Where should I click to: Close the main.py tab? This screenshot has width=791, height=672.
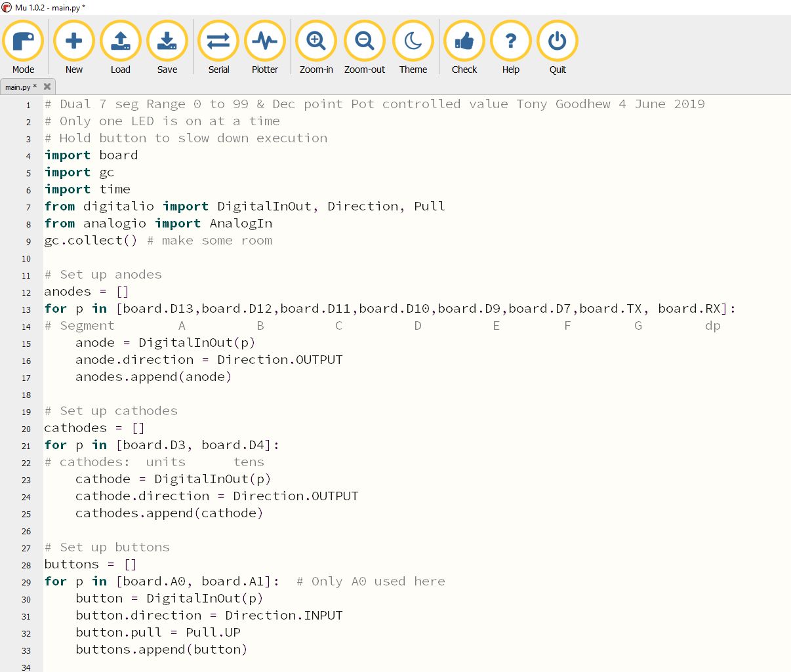coord(47,87)
